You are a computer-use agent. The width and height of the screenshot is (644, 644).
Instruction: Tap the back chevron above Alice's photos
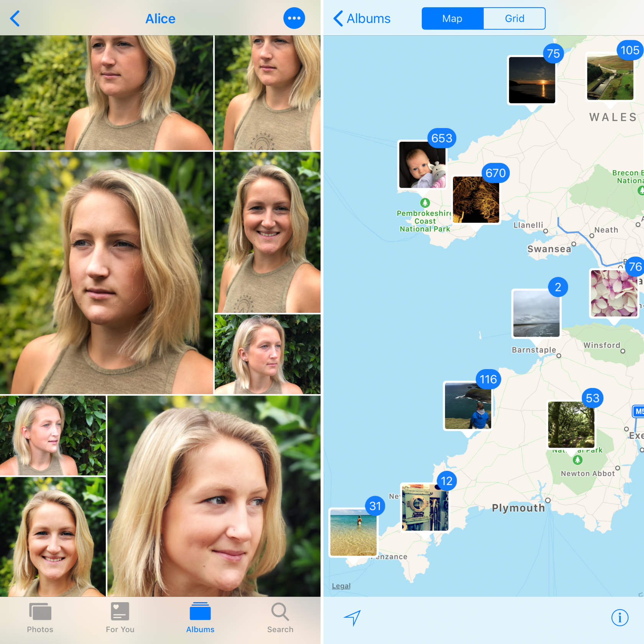(x=15, y=18)
